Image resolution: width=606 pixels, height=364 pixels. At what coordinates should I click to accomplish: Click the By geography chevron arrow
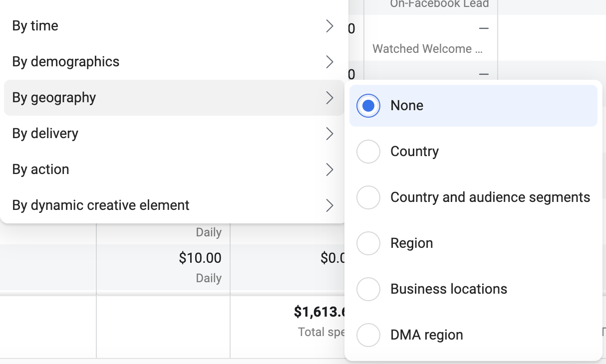tap(329, 98)
